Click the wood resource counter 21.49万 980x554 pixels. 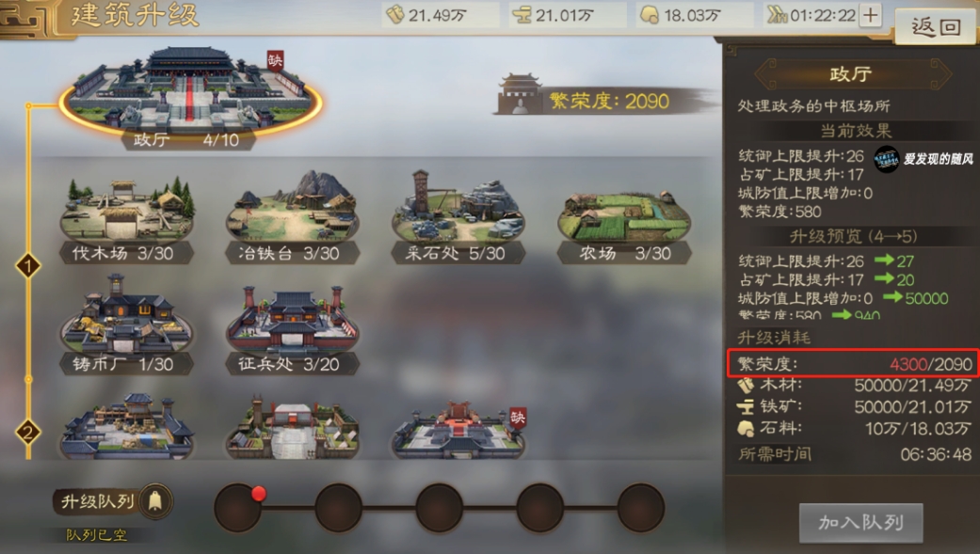(440, 15)
